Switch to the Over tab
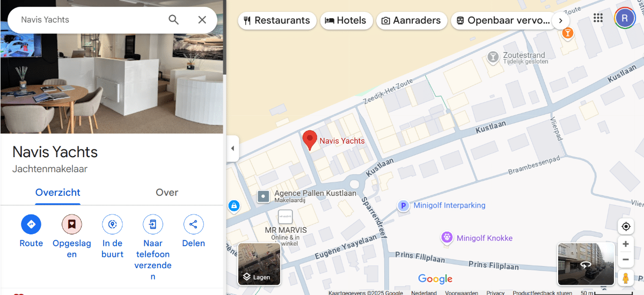This screenshot has height=295, width=644. 167,193
